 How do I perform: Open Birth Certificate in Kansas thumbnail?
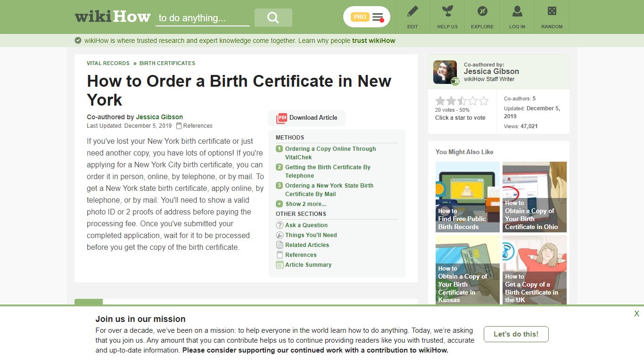(468, 271)
